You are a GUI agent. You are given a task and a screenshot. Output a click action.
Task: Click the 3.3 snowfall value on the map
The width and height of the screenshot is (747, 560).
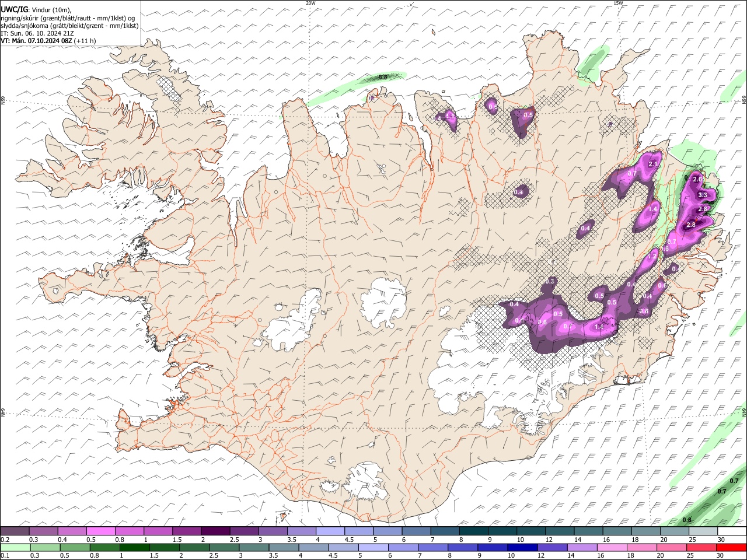703,195
